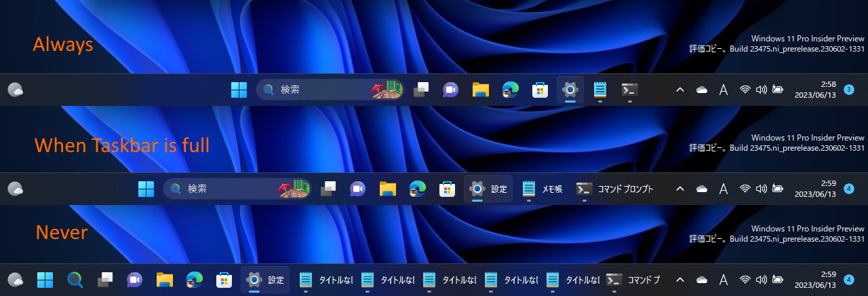Click 検索 search box in When Taskbar is full bar

coord(237,189)
